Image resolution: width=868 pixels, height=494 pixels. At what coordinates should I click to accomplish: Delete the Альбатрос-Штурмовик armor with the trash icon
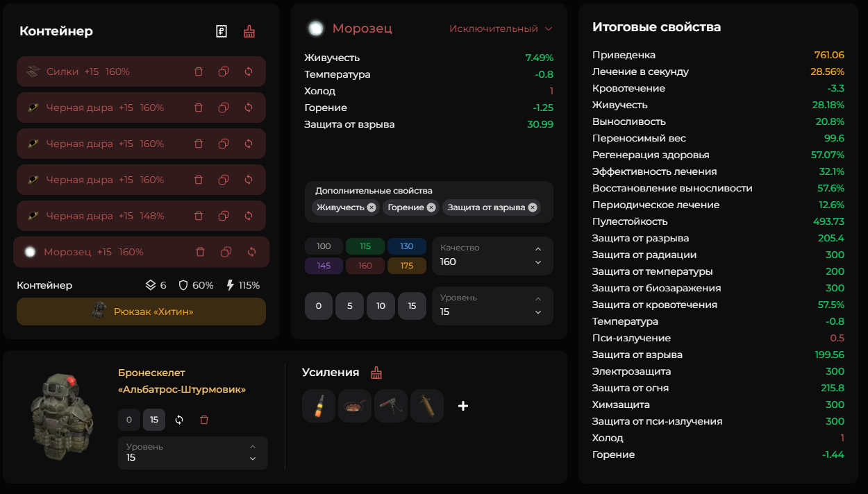(204, 420)
